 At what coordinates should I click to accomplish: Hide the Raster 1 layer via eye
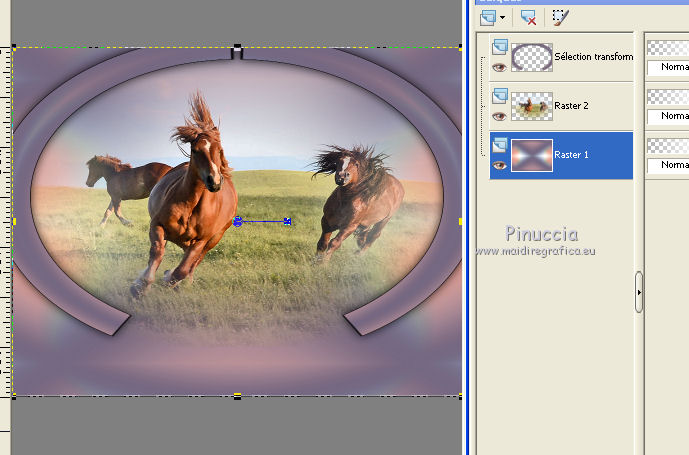499,165
